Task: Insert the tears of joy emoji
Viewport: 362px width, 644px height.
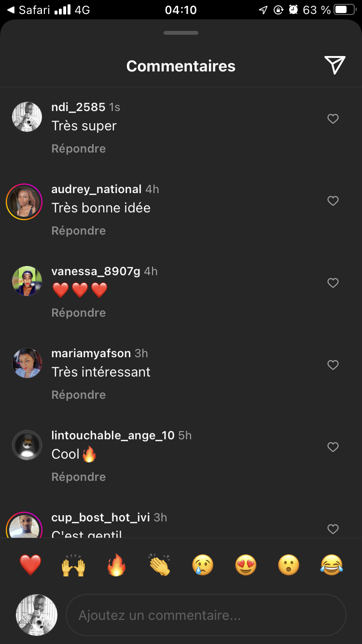Action: 332,565
